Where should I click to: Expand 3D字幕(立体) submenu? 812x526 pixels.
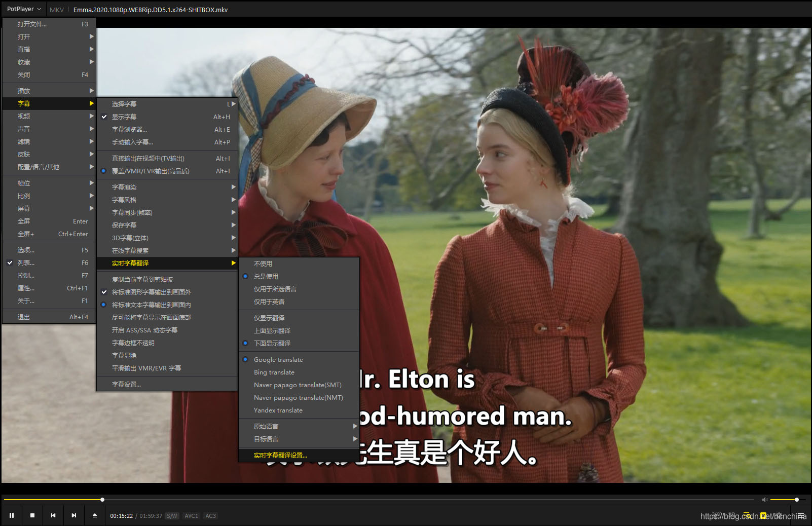[167, 238]
